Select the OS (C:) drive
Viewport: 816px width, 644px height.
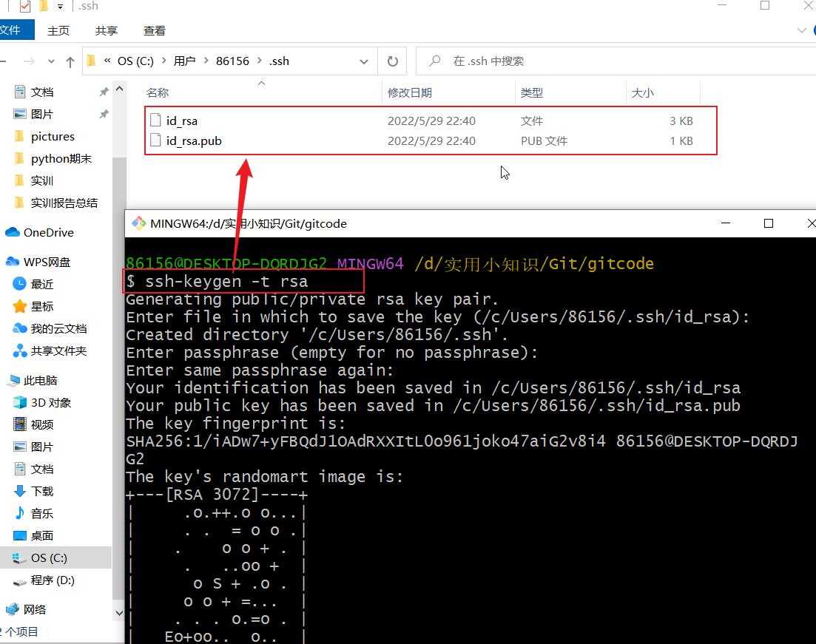tap(49, 557)
